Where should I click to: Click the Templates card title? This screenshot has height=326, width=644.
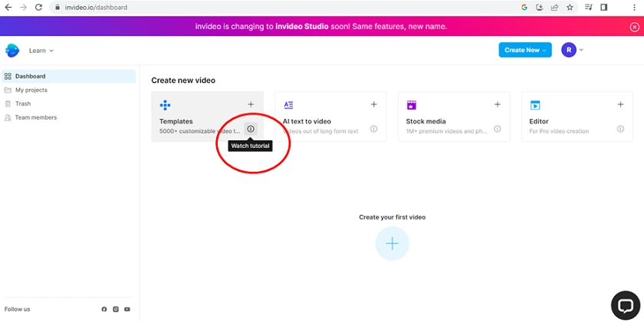[176, 121]
